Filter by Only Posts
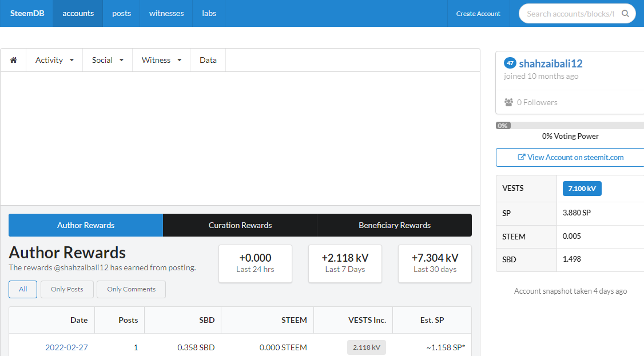644x356 pixels. 67,290
